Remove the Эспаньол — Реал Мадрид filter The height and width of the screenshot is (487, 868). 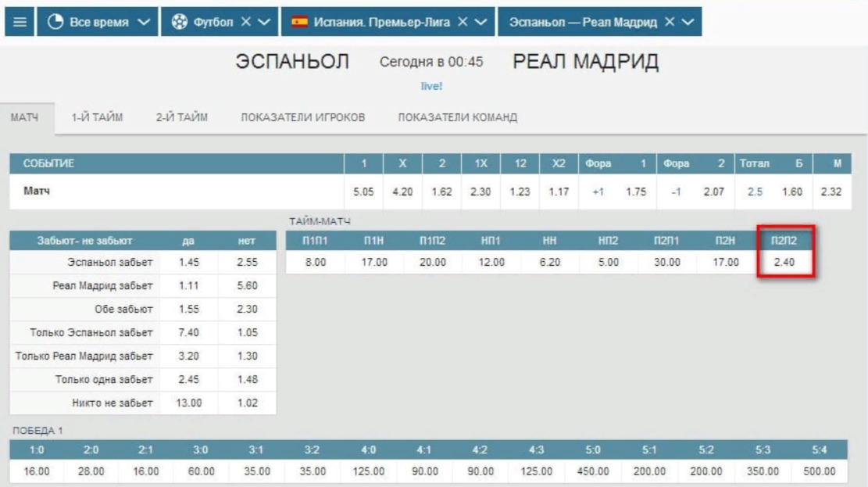670,22
